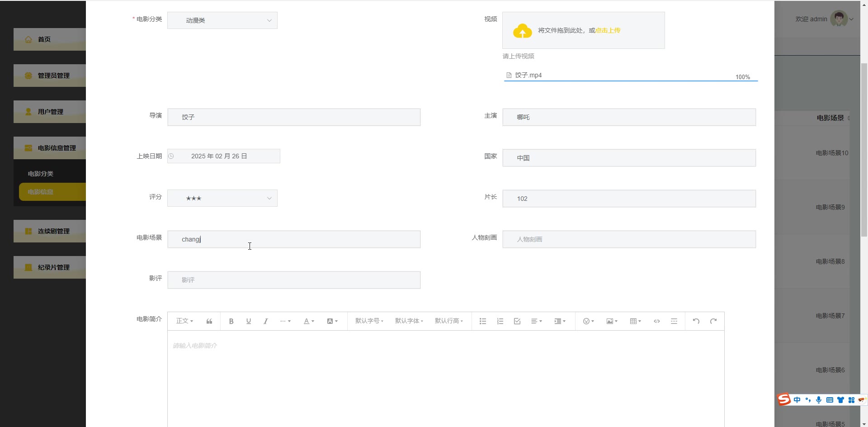Open the 评分 star rating dropdown
Image resolution: width=868 pixels, height=427 pixels.
click(222, 198)
